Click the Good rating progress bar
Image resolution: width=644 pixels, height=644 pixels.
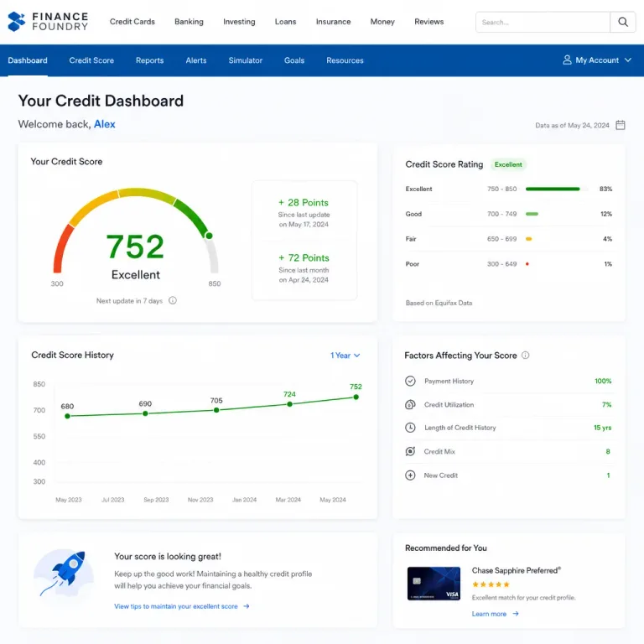click(x=532, y=214)
